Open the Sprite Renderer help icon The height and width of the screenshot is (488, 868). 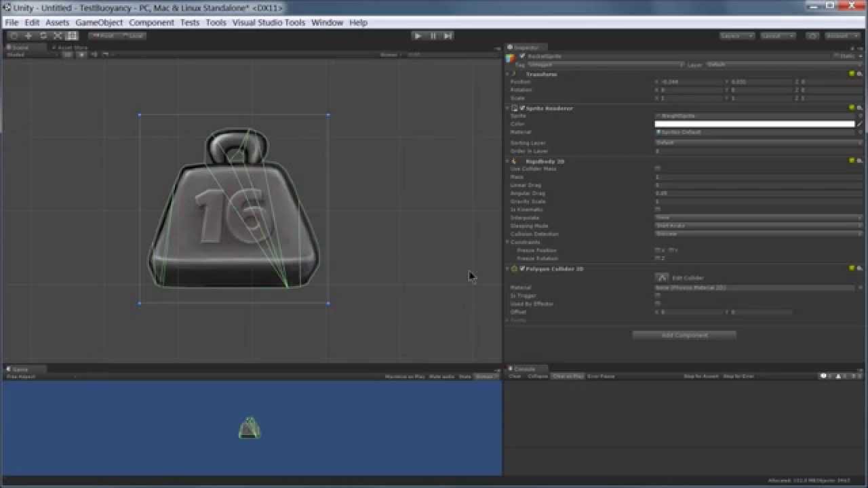[x=852, y=108]
